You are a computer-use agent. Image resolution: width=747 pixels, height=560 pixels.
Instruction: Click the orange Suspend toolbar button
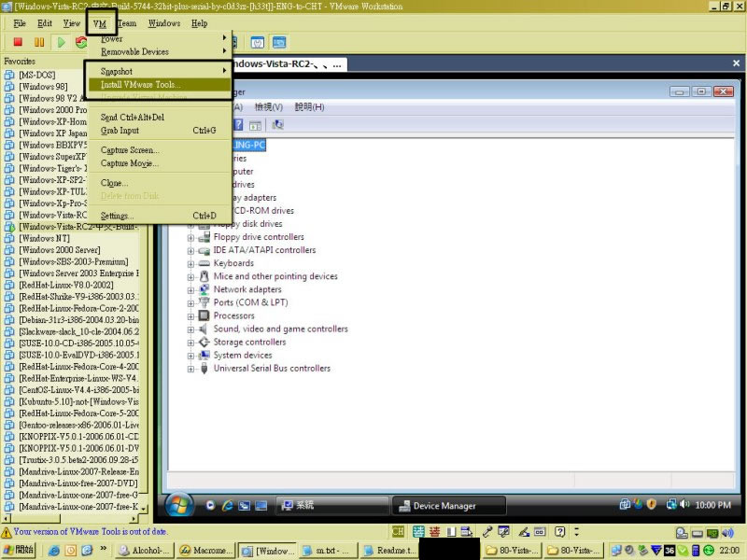point(39,42)
